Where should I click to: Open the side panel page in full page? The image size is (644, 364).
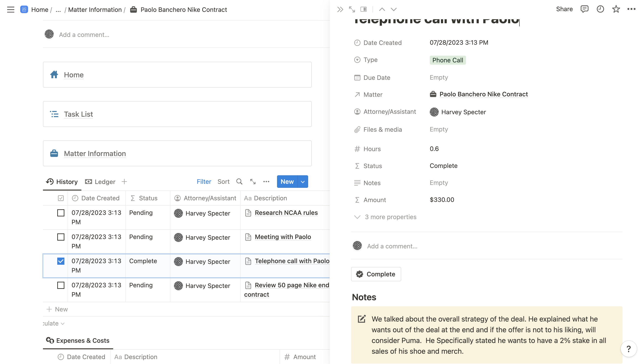[352, 9]
